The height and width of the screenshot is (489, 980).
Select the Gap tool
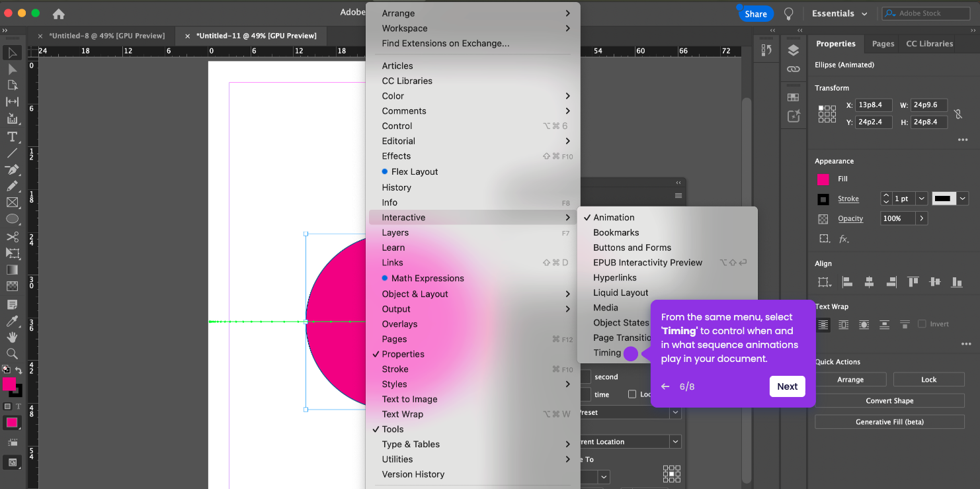(x=12, y=102)
